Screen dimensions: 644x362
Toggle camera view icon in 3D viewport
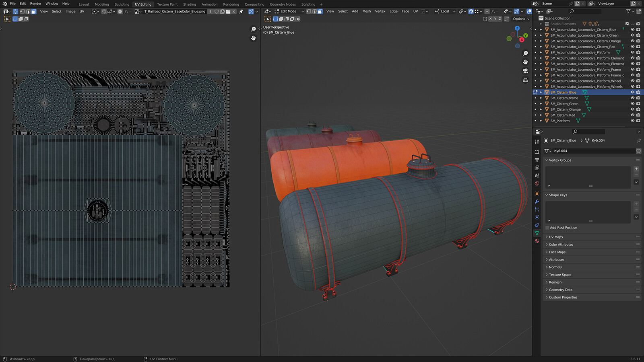pos(525,71)
